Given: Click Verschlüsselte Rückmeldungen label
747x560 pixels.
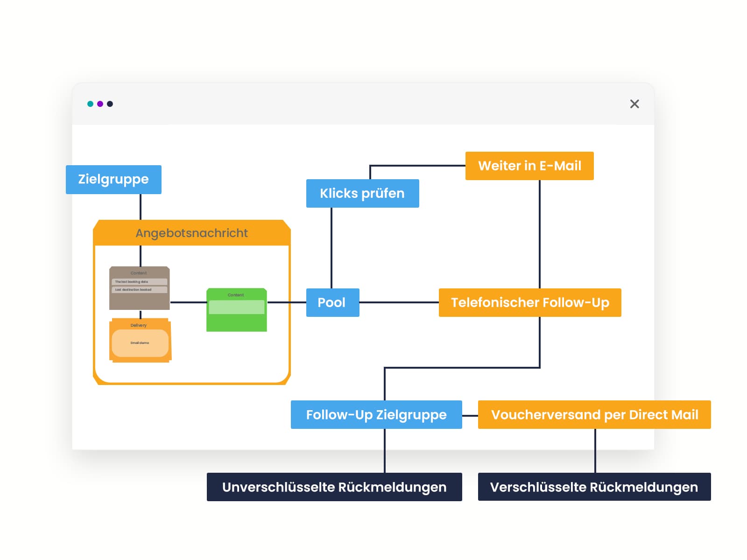Looking at the screenshot, I should (594, 487).
